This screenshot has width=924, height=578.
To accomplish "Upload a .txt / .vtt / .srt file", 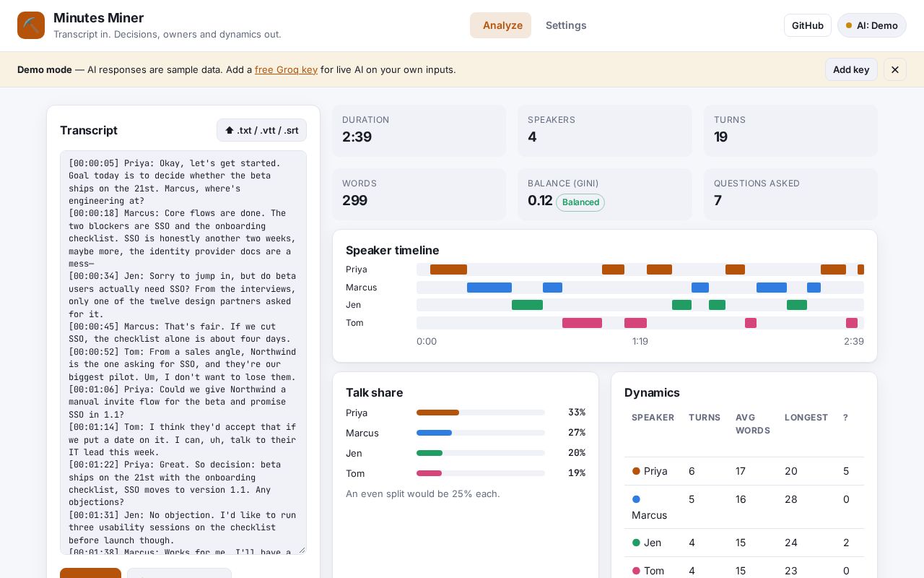I will pyautogui.click(x=261, y=130).
